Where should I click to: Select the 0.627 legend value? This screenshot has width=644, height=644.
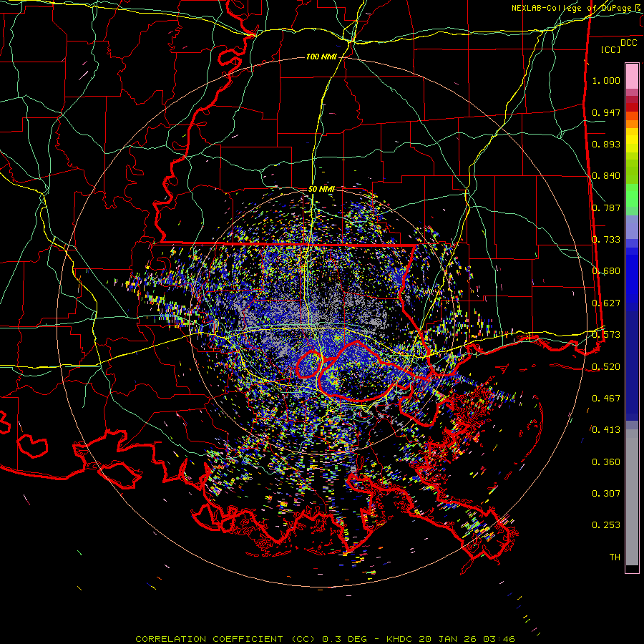point(606,303)
